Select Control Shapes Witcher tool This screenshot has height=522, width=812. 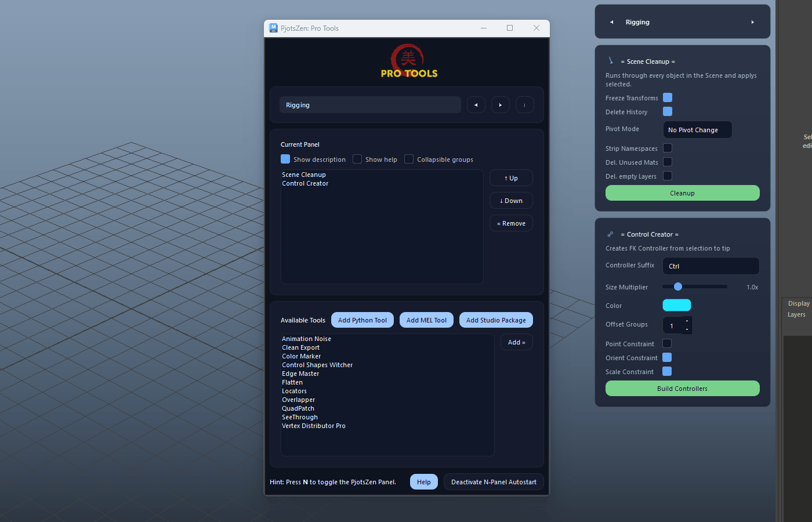(317, 365)
